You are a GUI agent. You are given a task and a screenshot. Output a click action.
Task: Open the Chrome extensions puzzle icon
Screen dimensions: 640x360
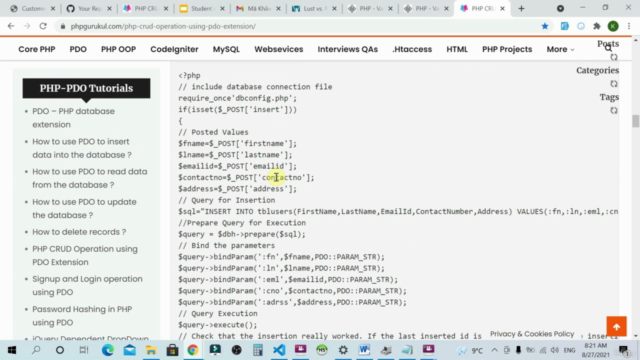tap(597, 26)
